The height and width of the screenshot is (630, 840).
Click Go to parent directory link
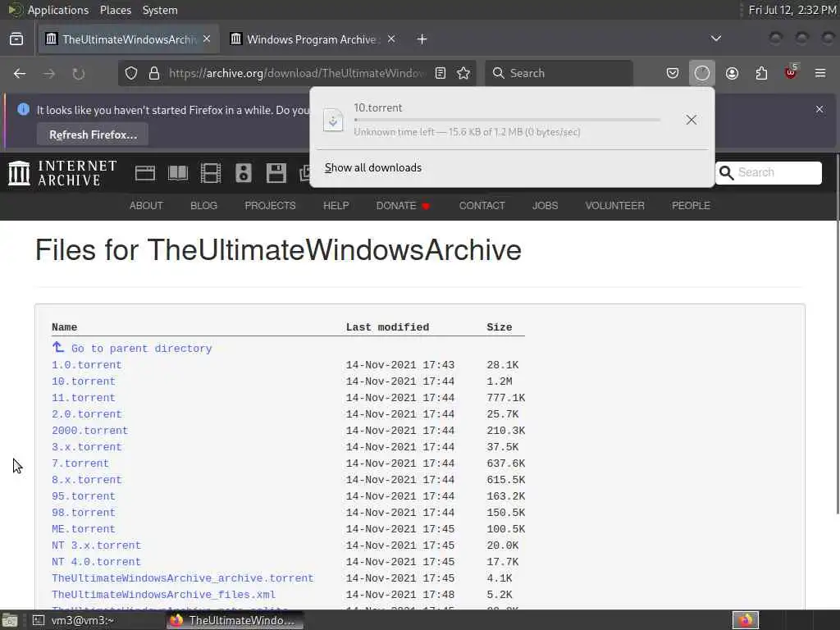pos(141,349)
